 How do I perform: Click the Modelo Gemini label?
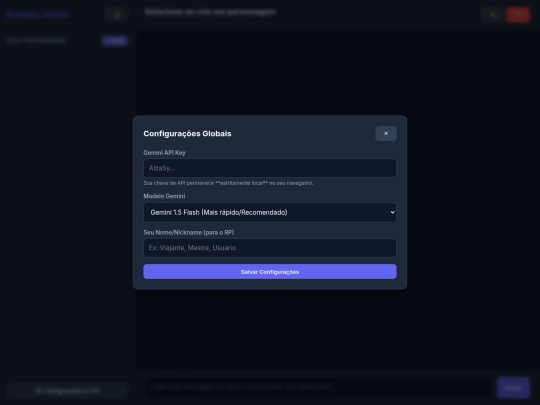tap(164, 196)
